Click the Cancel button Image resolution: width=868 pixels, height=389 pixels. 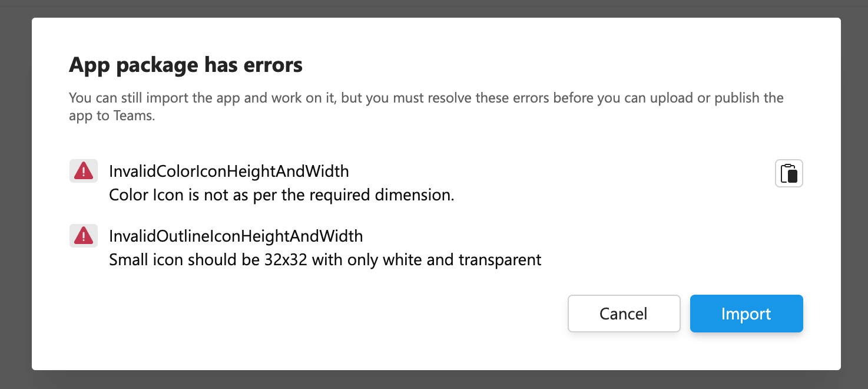(x=624, y=314)
